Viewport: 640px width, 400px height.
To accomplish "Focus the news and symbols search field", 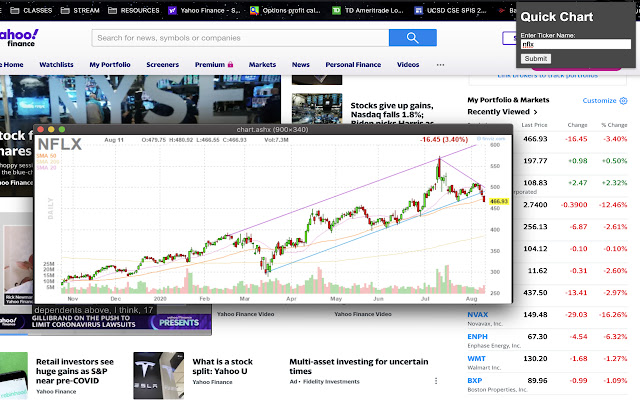I will [x=240, y=38].
